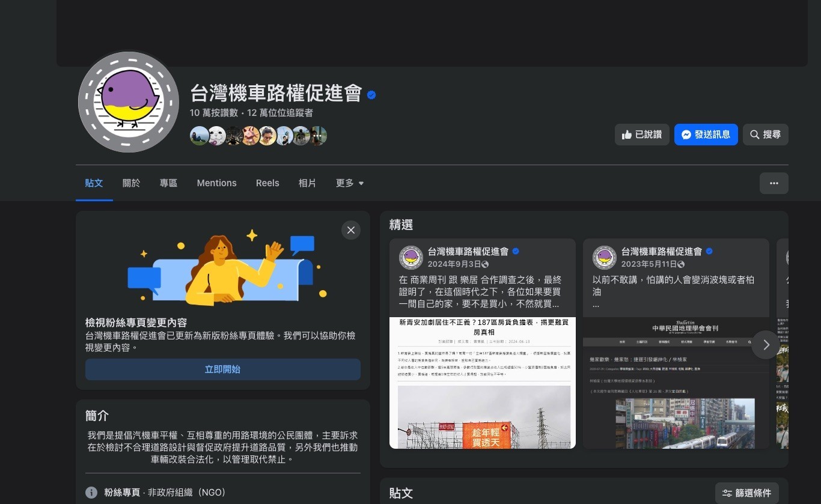Open the follower avatar overlaid with three dots
This screenshot has height=504, width=821.
[x=319, y=136]
